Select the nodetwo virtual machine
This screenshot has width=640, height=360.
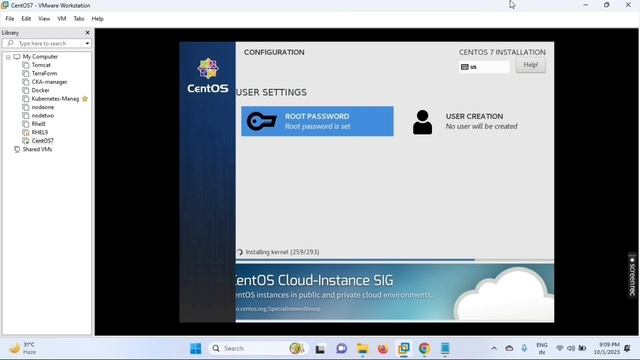coord(43,116)
